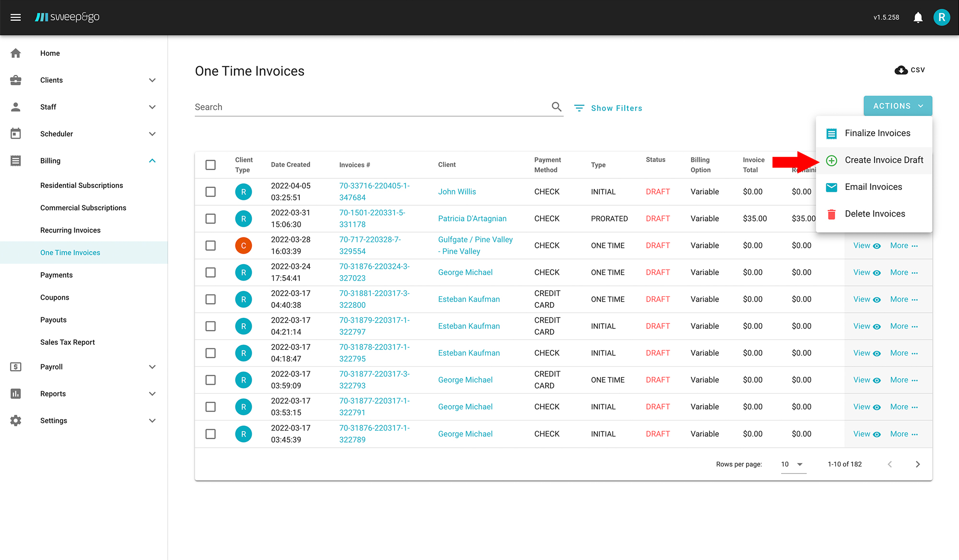Select the Patricia D'Artagnian invoice checkbox
The image size is (959, 560).
[x=211, y=219]
